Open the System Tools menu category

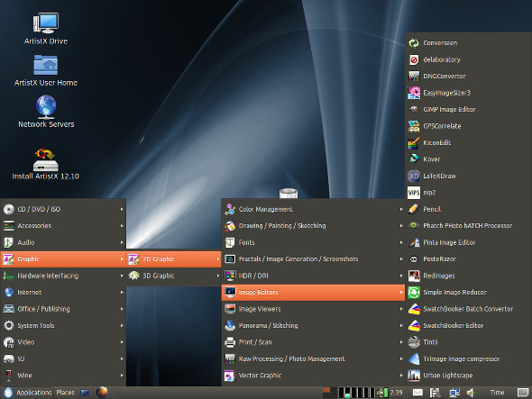[63, 325]
